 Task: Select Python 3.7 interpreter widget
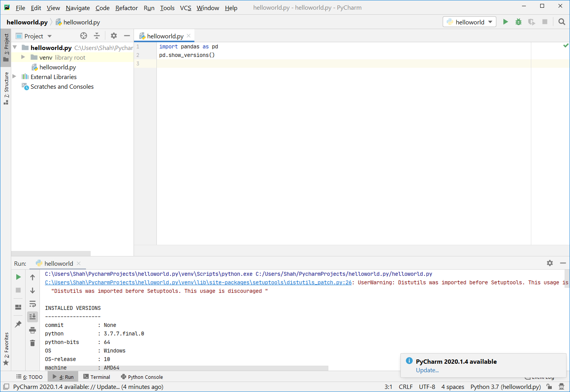coord(505,387)
